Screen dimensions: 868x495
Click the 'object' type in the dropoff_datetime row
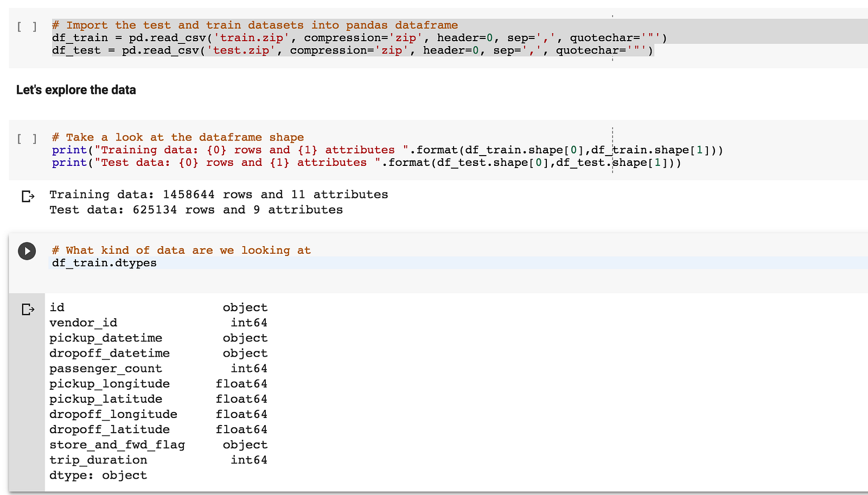(x=245, y=353)
